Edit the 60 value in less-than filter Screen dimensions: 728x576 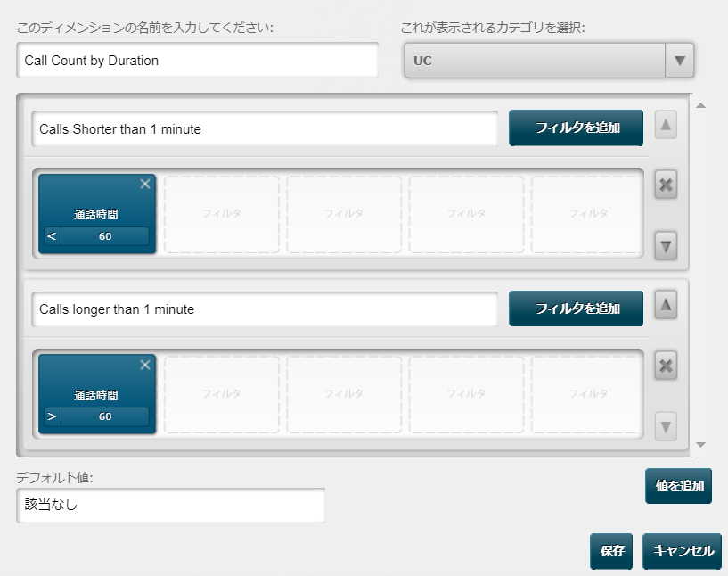(105, 236)
